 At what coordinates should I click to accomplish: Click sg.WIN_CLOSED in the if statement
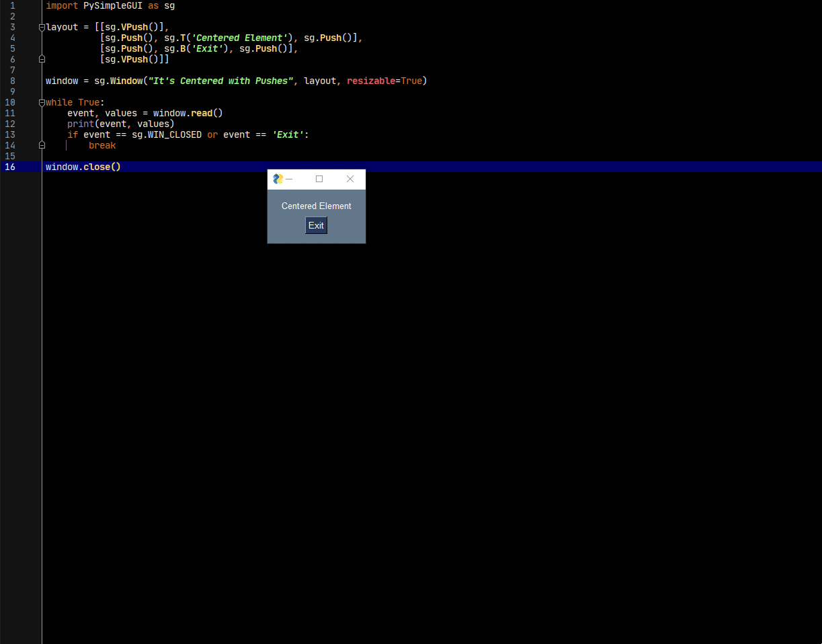167,134
